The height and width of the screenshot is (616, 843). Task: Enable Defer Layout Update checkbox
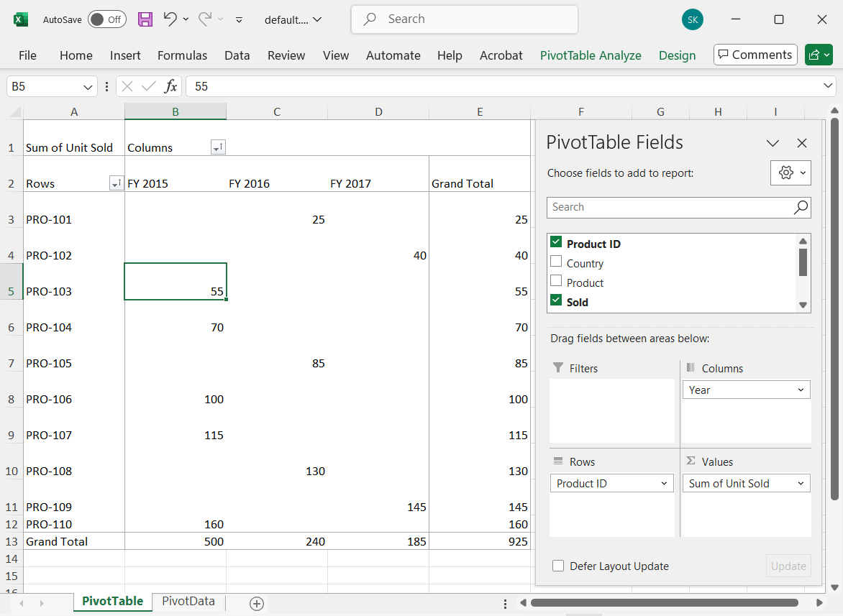558,566
